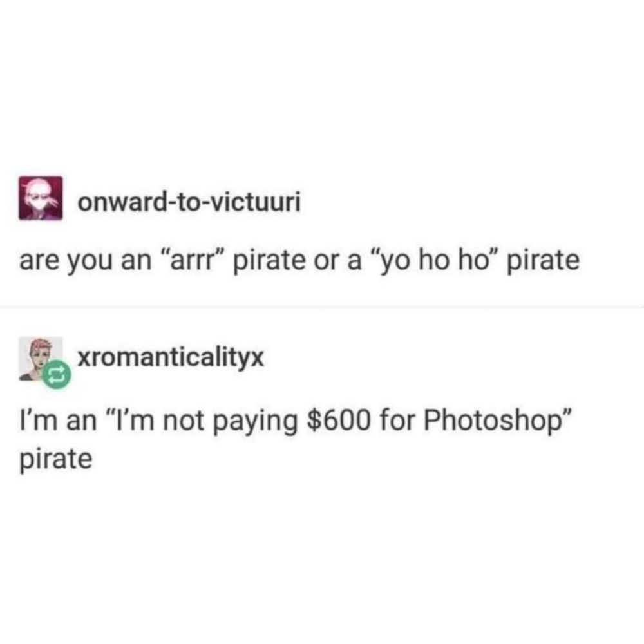Click the word "paying" in the reply

click(255, 422)
